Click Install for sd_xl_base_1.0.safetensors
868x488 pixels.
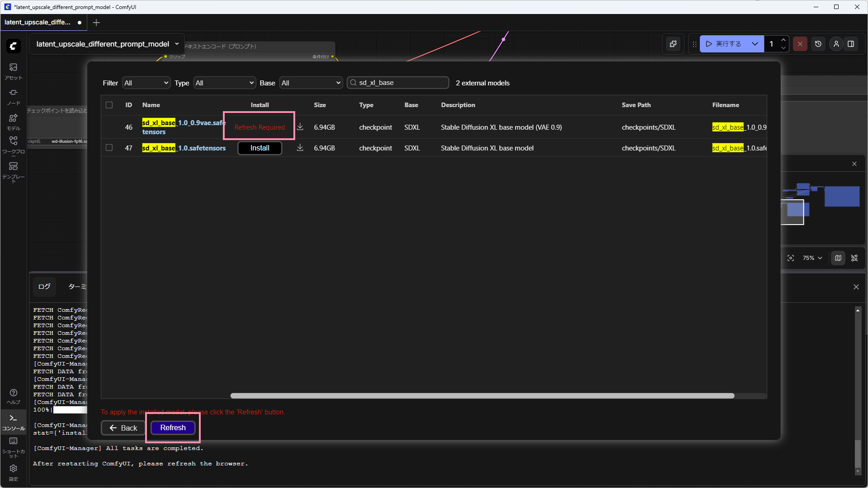point(259,148)
